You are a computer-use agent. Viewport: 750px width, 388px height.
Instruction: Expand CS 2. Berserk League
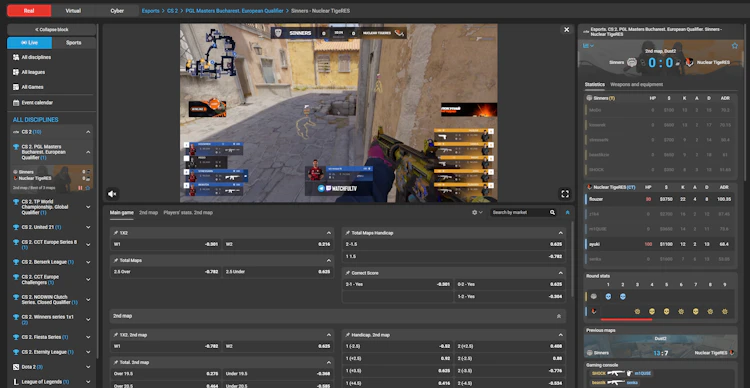88,262
